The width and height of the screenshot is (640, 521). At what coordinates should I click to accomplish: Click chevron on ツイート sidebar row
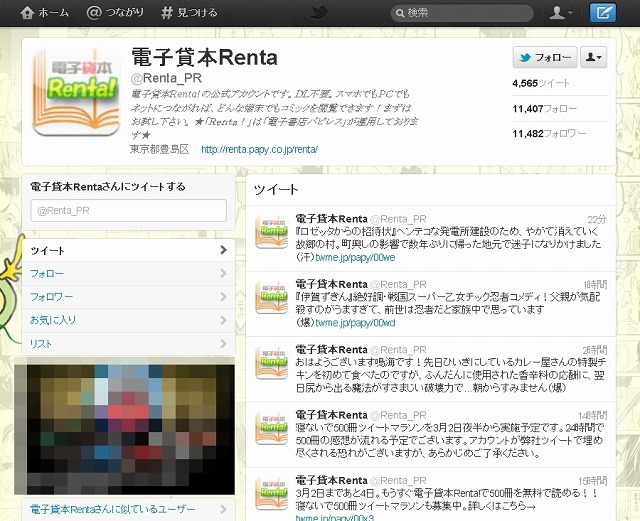223,250
